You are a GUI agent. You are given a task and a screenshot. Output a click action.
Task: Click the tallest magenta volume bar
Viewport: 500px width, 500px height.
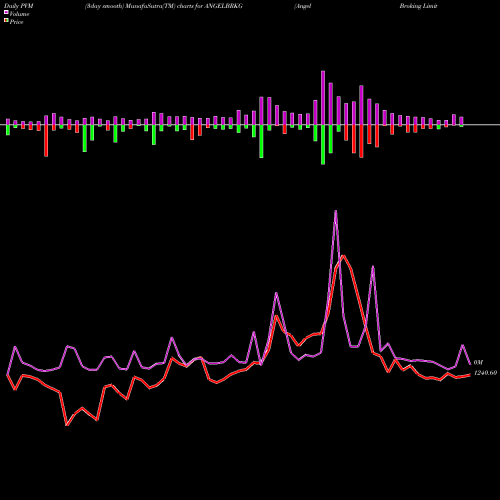pos(323,98)
